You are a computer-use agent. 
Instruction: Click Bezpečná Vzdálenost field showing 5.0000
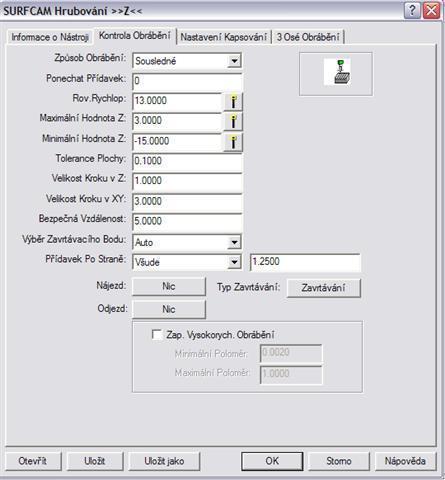pos(187,222)
